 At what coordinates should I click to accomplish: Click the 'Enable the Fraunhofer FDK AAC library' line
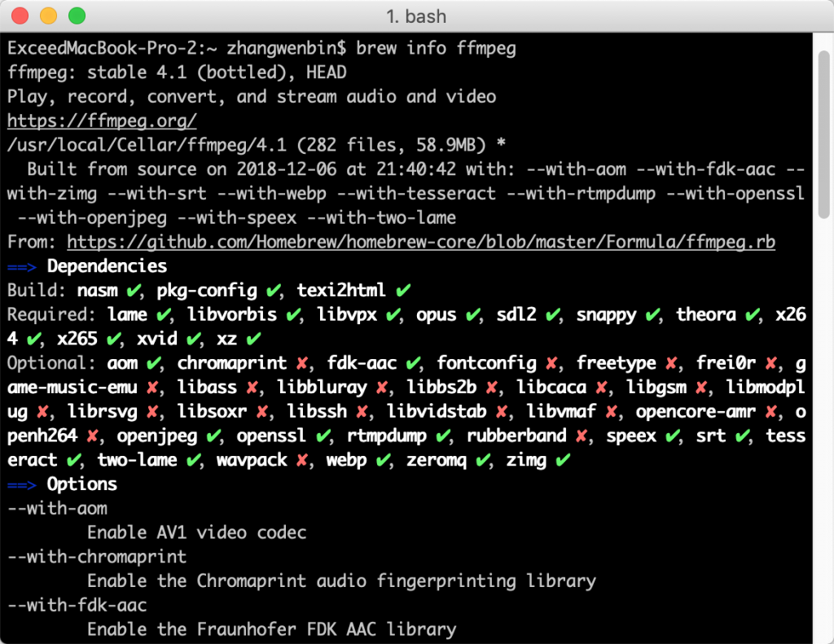point(272,629)
